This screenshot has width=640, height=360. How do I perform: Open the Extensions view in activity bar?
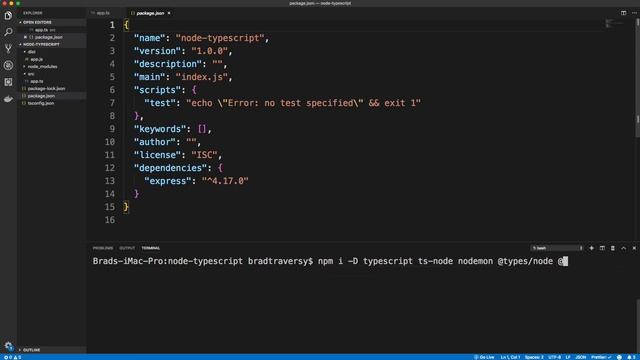(x=8, y=82)
